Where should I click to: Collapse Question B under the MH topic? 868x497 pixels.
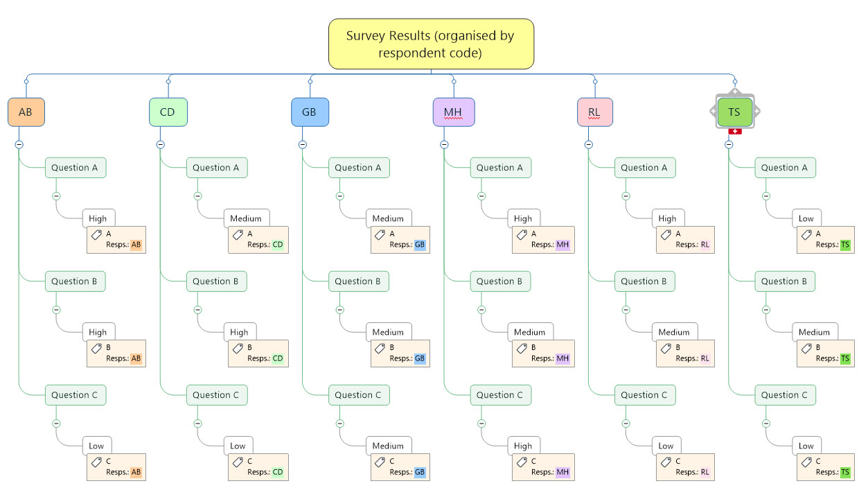tap(481, 310)
